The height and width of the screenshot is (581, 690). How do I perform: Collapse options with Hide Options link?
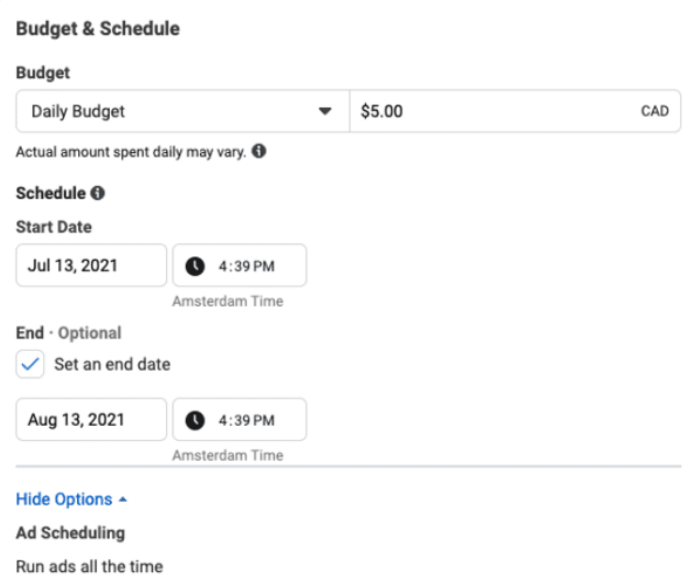coord(64,499)
